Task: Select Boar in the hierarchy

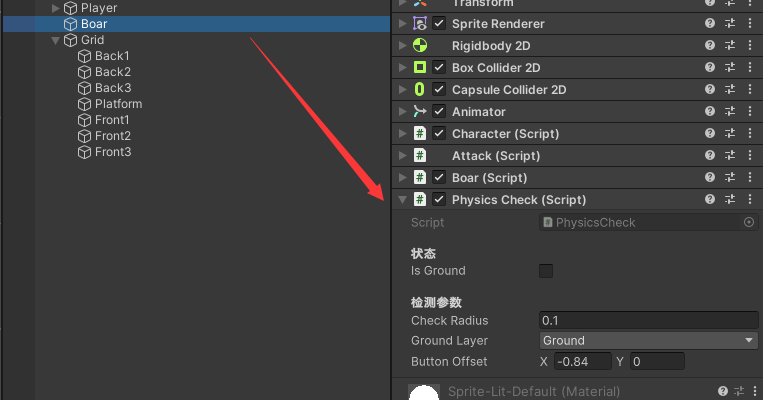Action: pyautogui.click(x=94, y=24)
